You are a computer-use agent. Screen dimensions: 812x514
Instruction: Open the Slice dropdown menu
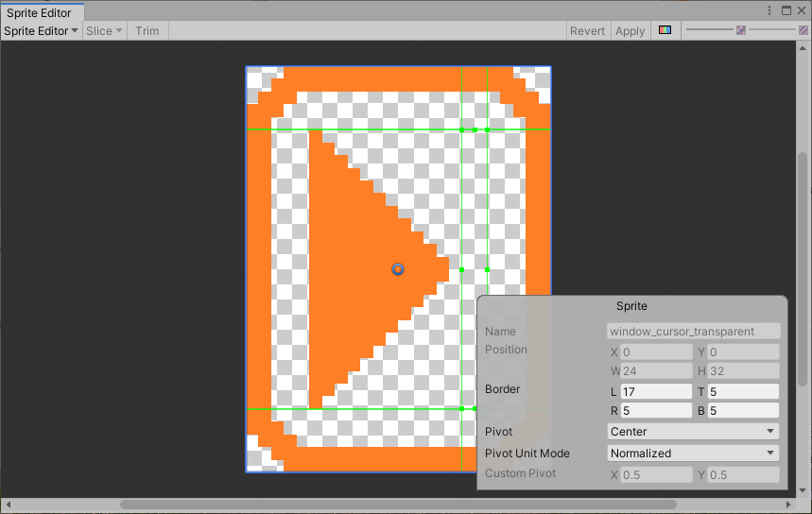pos(104,31)
